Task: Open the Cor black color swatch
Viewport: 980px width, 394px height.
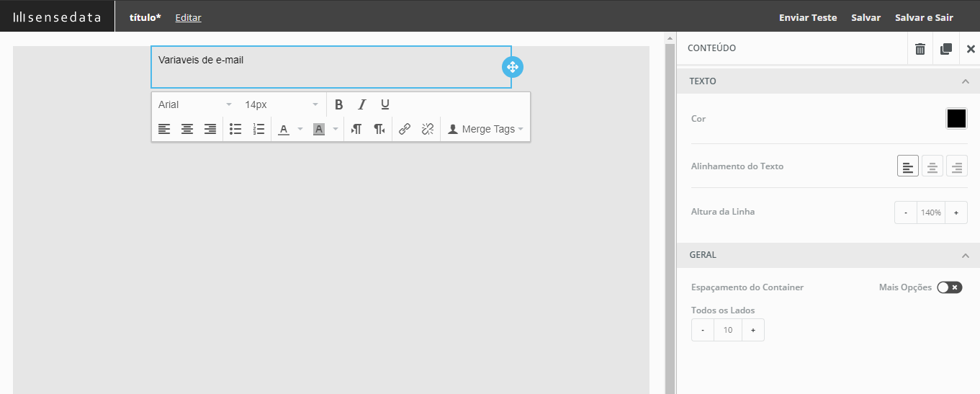Action: pyautogui.click(x=956, y=119)
